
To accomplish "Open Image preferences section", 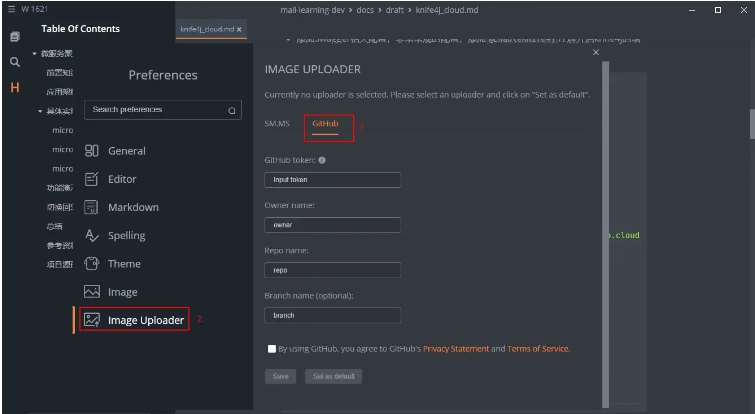I will pyautogui.click(x=122, y=292).
